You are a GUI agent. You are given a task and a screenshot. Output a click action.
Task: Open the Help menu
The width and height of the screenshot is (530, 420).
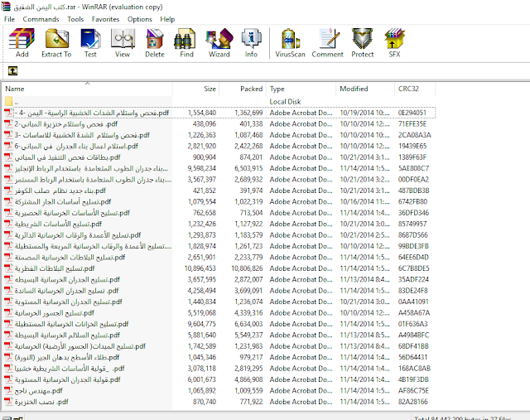tap(167, 19)
